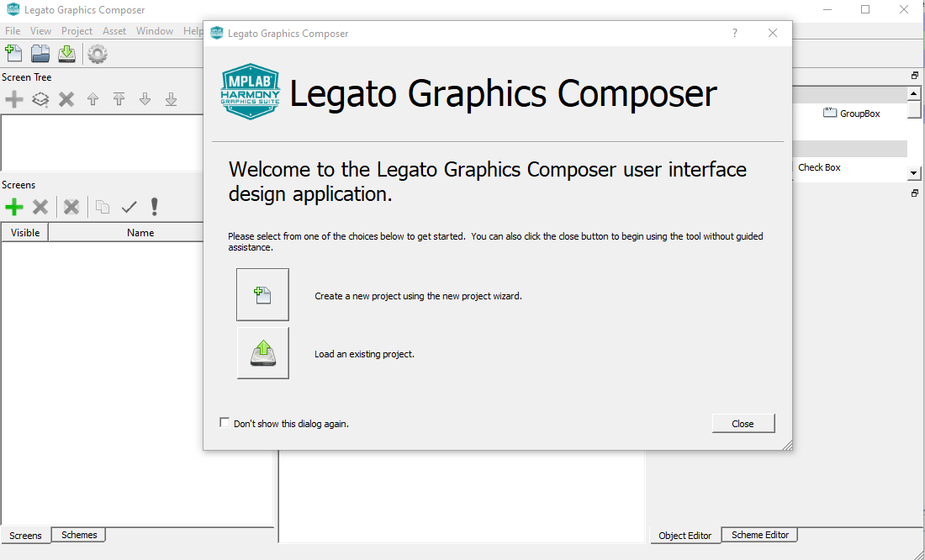Open the Project menu
925x560 pixels.
pos(77,30)
